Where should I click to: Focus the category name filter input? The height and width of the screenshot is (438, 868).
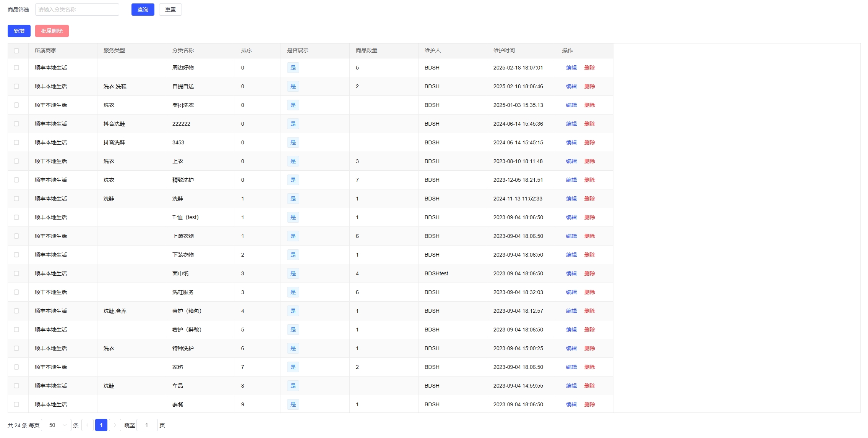(77, 10)
